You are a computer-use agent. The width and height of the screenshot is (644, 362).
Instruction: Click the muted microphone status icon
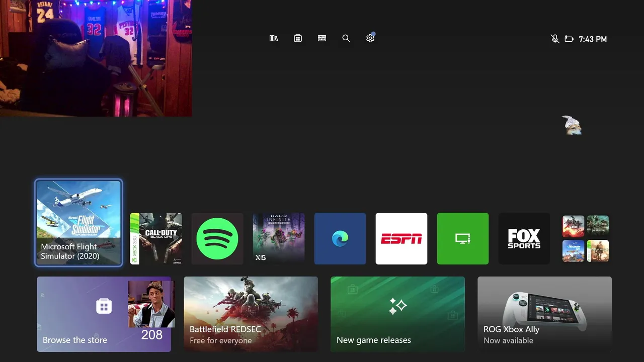[555, 39]
